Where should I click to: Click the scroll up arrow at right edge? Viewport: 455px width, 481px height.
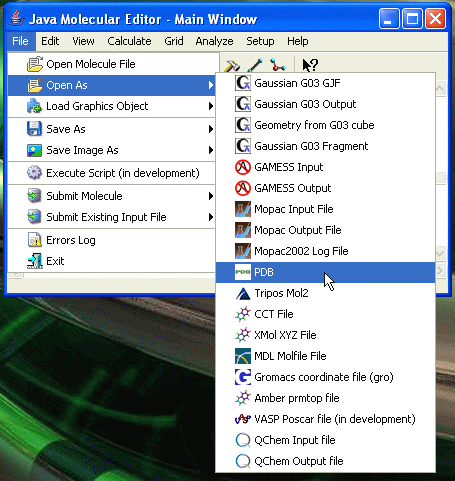[x=440, y=88]
